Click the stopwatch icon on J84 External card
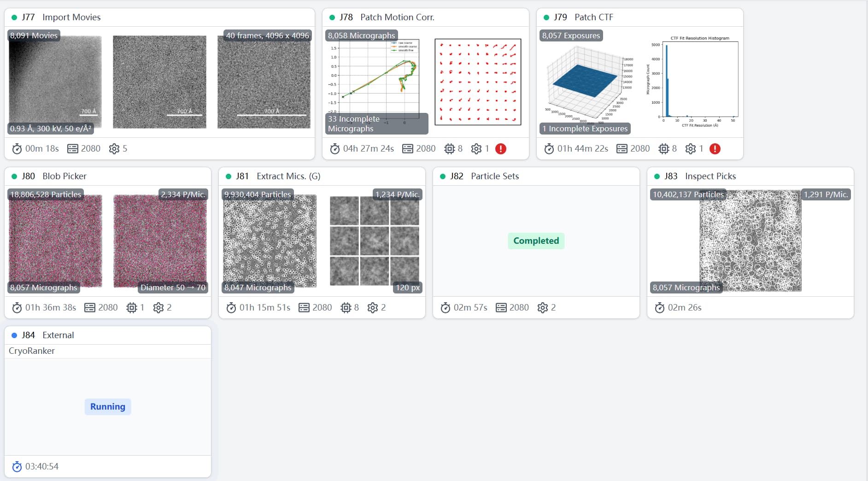868x481 pixels. (17, 467)
